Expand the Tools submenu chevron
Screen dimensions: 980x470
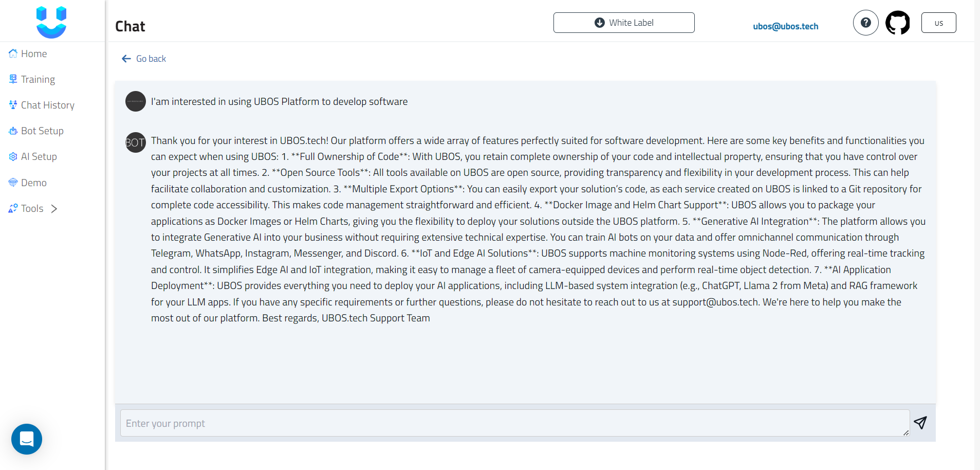[54, 208]
